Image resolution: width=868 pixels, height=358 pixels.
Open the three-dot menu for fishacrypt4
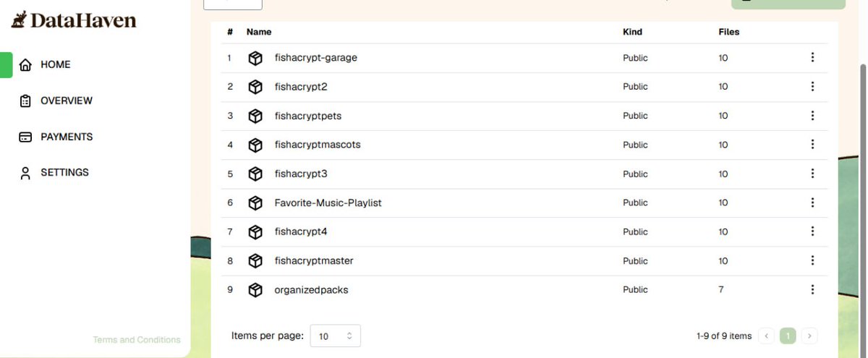(812, 231)
